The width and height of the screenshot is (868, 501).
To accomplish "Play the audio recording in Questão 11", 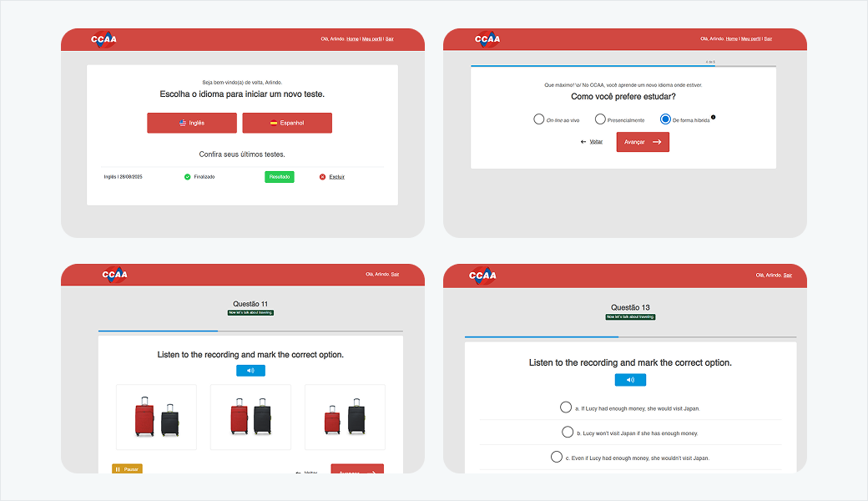I will [x=250, y=371].
